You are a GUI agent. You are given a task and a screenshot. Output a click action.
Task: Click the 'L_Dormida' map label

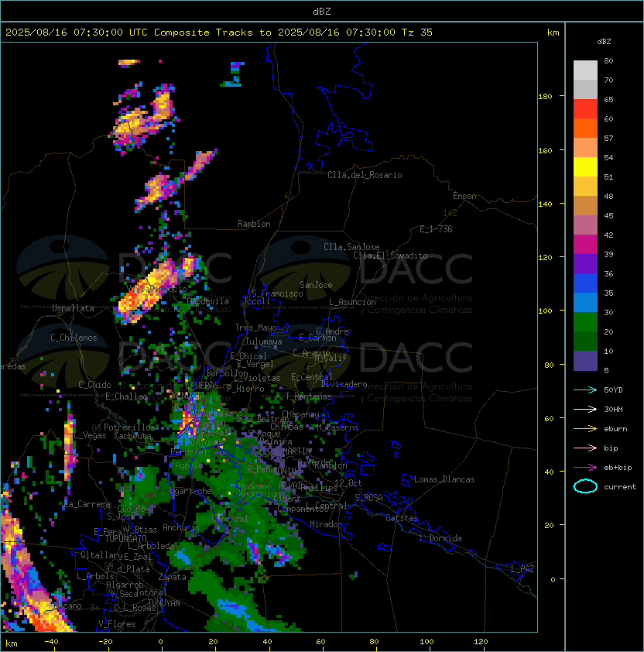[x=440, y=538]
